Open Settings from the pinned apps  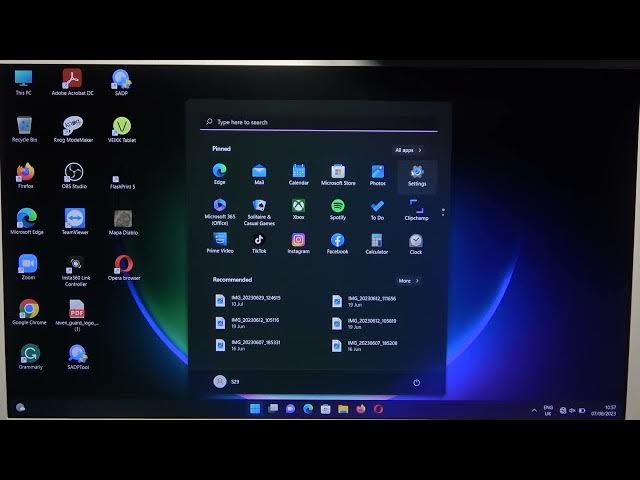(417, 176)
